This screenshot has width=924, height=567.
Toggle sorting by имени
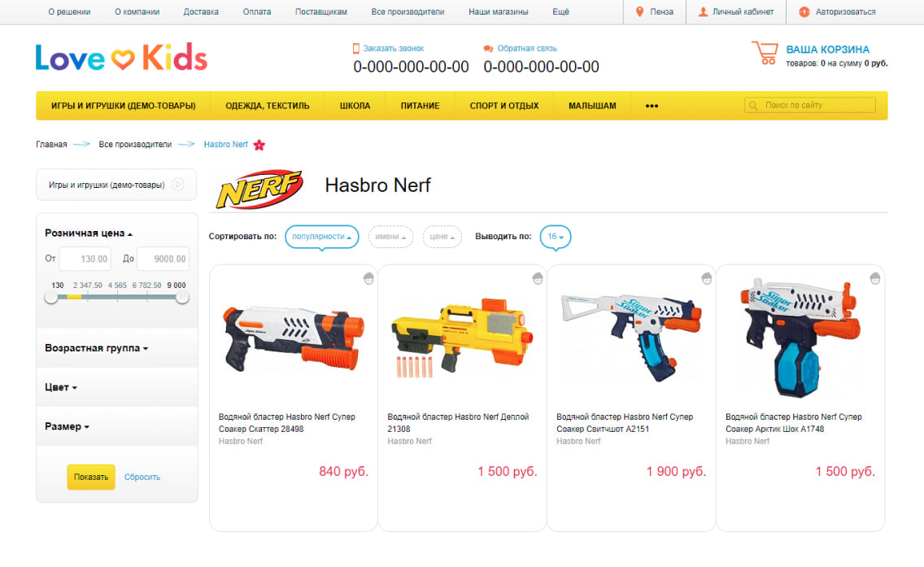(390, 237)
